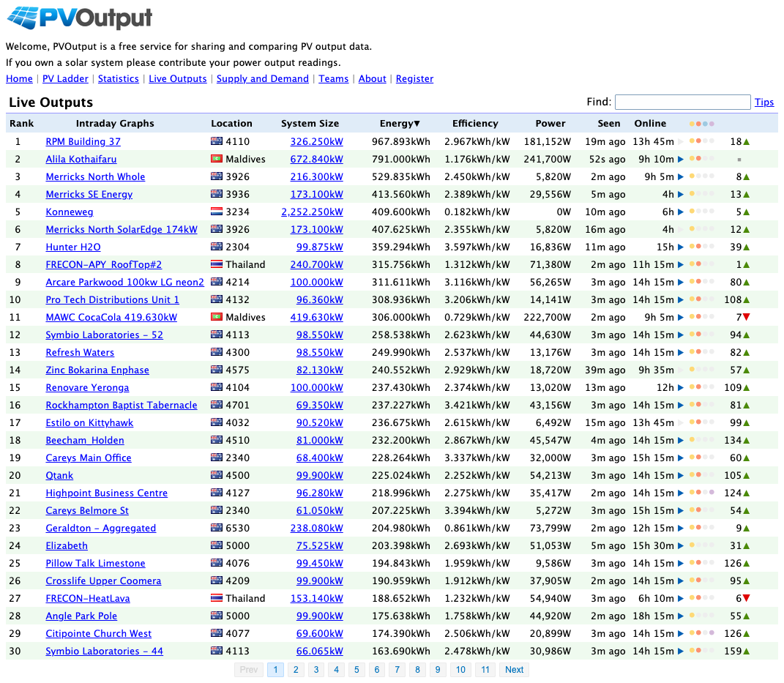Screen dimensions: 784x683
Task: Click the grey play arrow in RPM Building 37 row
Action: coord(681,141)
